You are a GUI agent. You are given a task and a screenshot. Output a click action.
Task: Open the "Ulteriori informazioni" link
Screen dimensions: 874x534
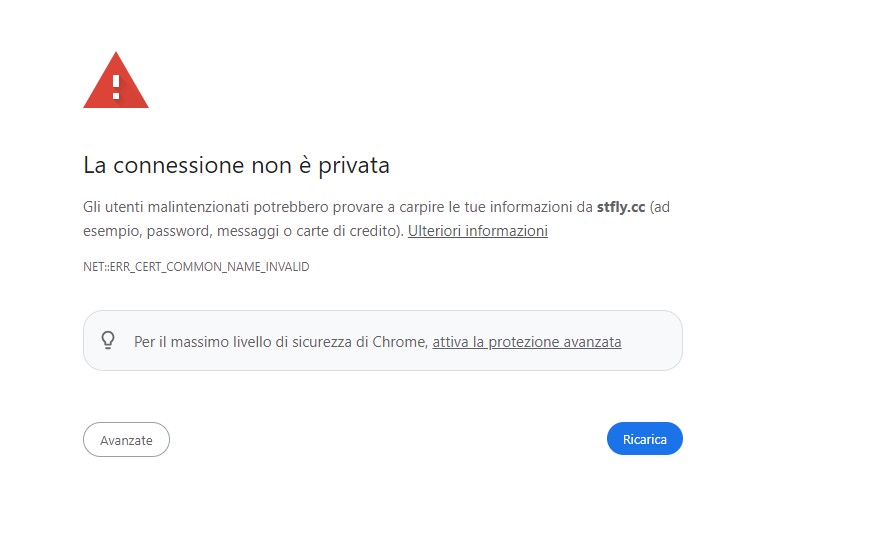click(x=477, y=230)
